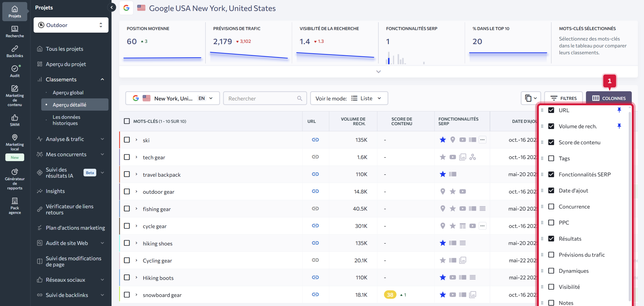Open the Voir le mode Liste dropdown
Image resolution: width=644 pixels, height=306 pixels.
[x=349, y=98]
